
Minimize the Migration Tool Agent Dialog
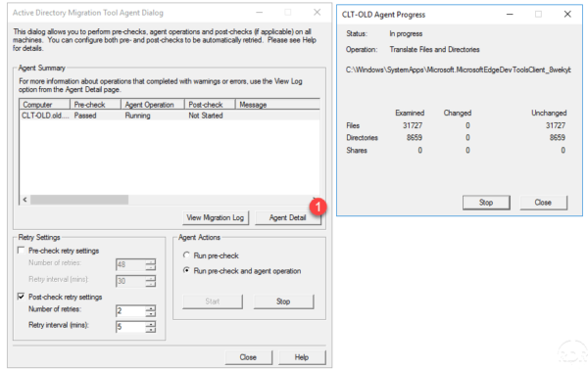click(x=259, y=13)
